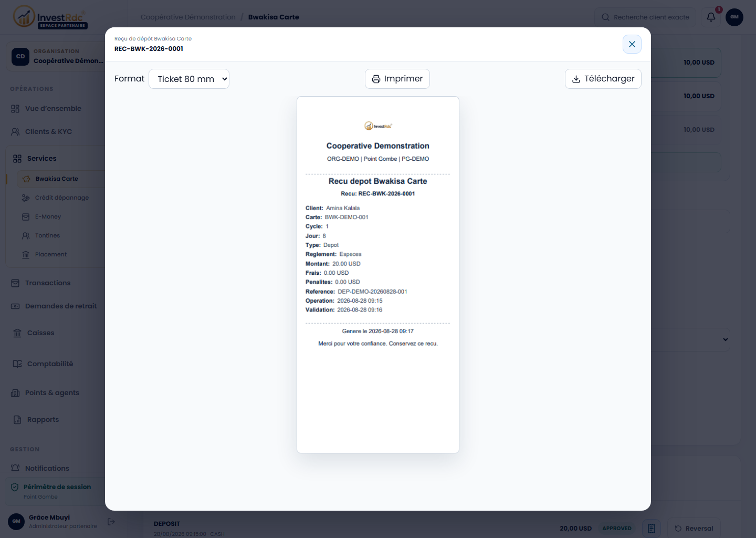Click the Services grid icon

pos(17,158)
